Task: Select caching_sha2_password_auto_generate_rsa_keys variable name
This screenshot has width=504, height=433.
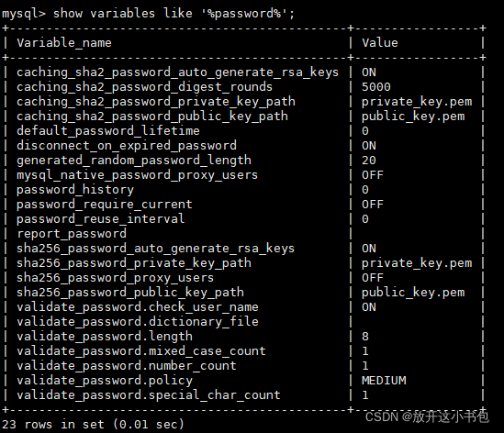Action: tap(177, 72)
